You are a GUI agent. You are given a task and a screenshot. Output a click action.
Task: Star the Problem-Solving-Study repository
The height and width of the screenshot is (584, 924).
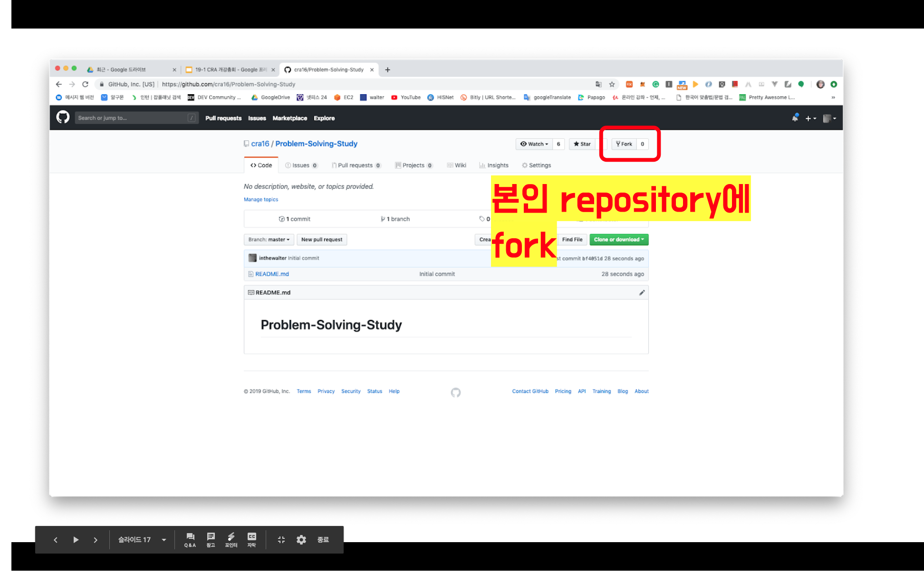[x=582, y=144]
